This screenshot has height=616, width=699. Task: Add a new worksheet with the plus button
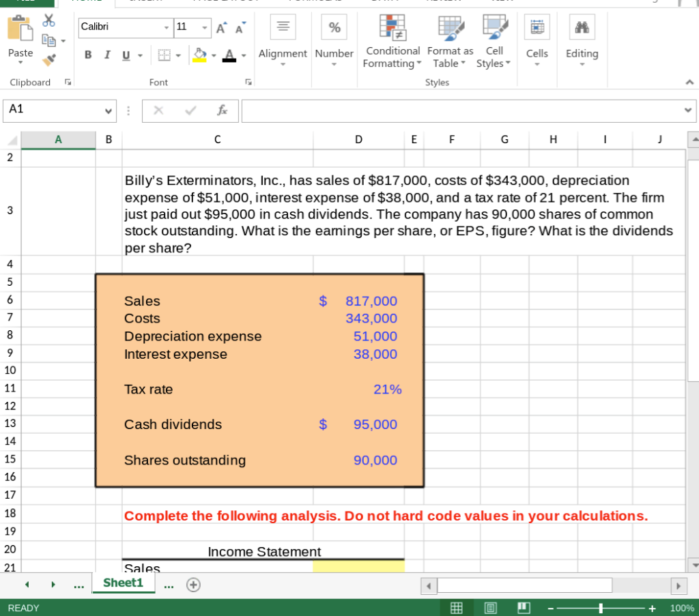[x=193, y=584]
